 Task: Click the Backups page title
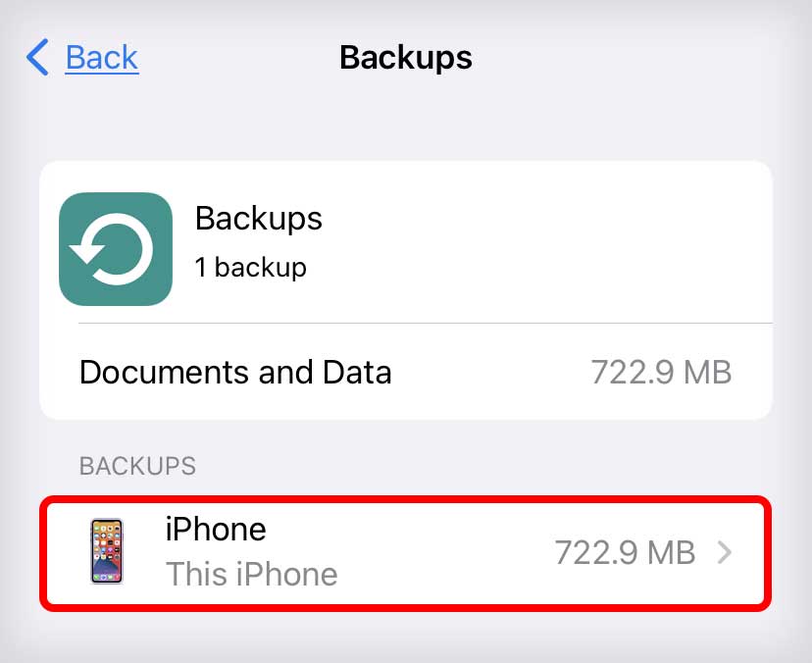(x=406, y=57)
